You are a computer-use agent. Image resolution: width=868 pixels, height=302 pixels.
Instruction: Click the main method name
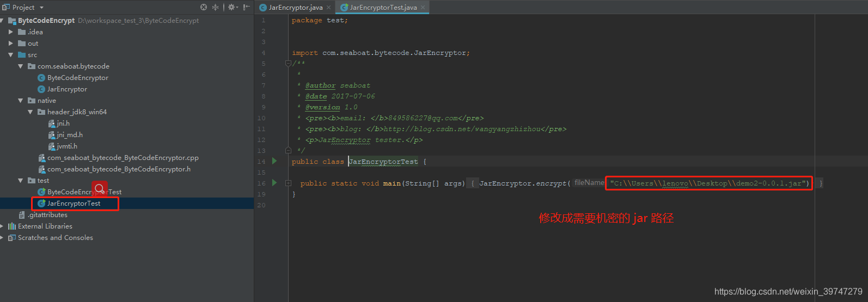click(392, 183)
